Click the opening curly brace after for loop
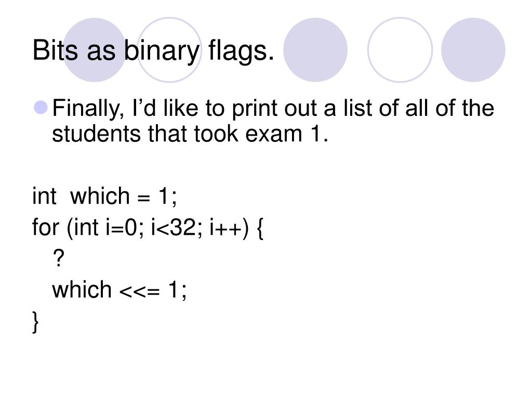The width and height of the screenshot is (532, 399). [260, 229]
